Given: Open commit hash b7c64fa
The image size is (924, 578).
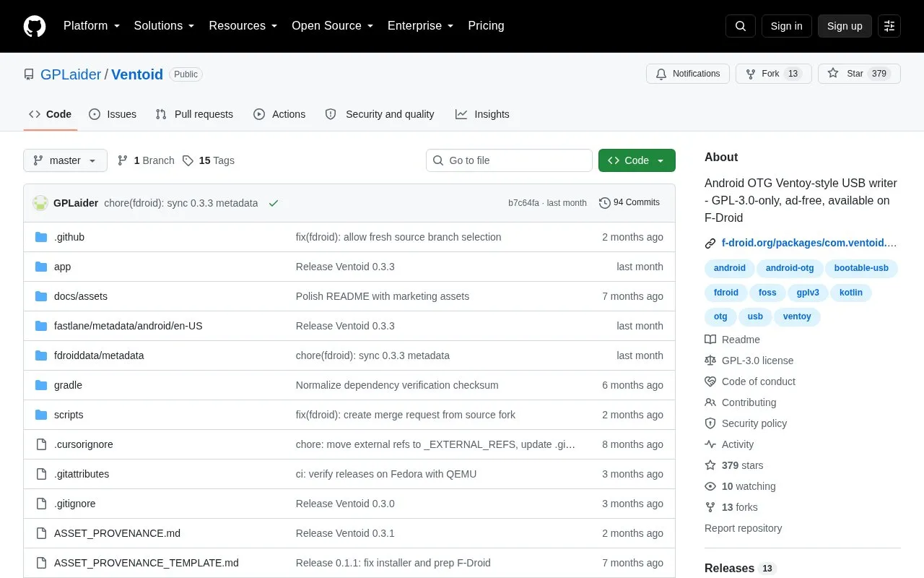Looking at the screenshot, I should click(x=523, y=203).
